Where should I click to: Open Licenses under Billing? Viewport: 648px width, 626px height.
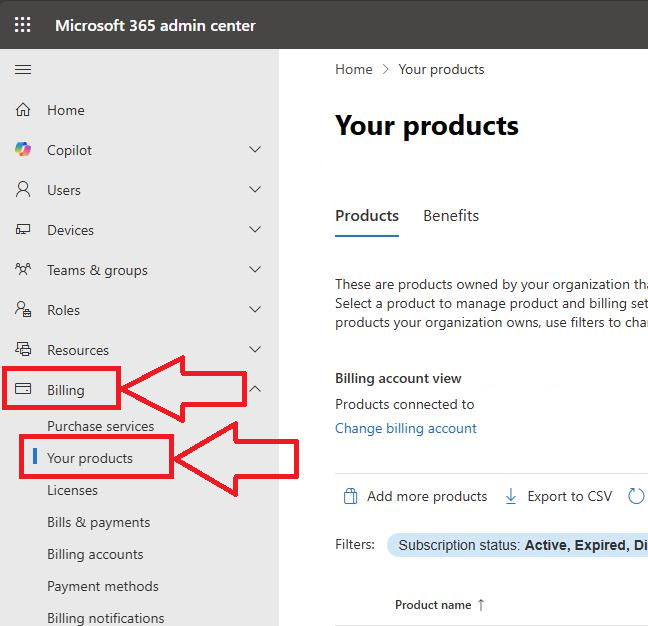pos(72,490)
